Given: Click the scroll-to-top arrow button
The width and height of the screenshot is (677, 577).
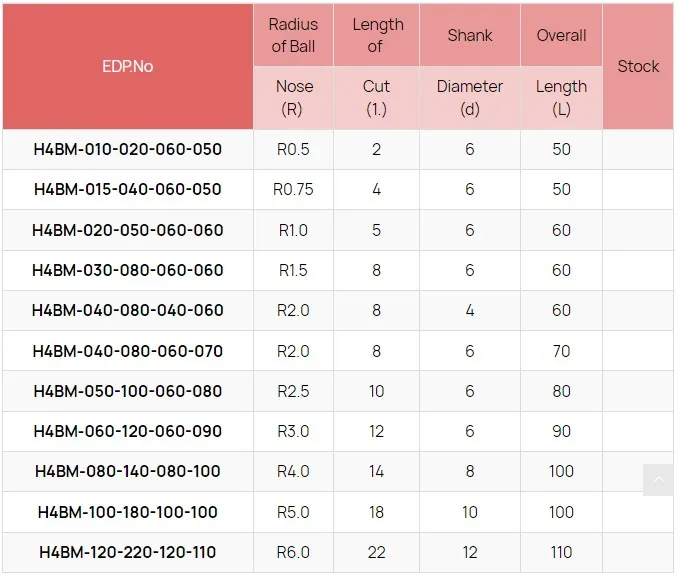Looking at the screenshot, I should click(658, 480).
